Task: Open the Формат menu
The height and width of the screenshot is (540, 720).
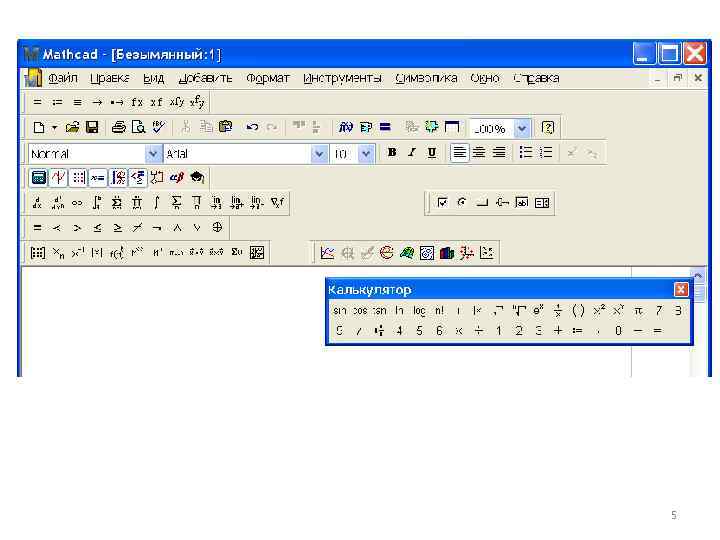Action: coord(268,79)
